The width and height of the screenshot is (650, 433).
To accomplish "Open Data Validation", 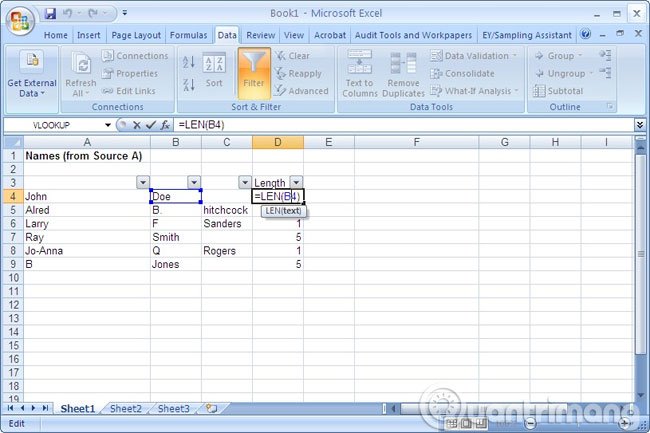I will point(473,56).
